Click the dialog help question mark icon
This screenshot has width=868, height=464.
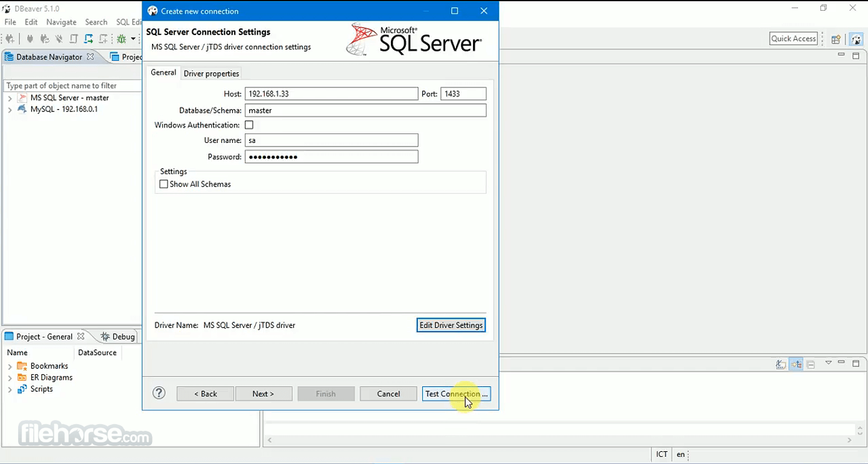159,393
